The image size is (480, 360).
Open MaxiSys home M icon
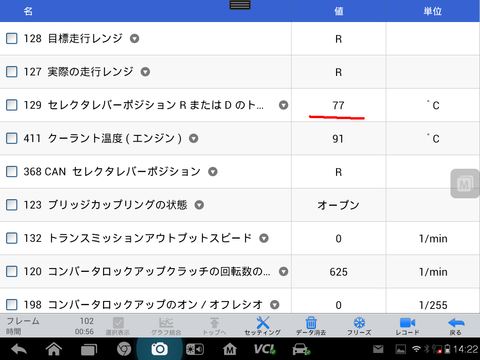click(x=230, y=349)
